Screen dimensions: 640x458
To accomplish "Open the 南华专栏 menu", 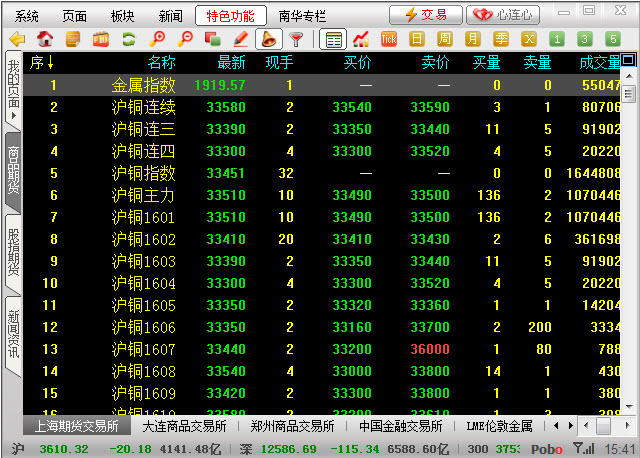I will click(302, 16).
